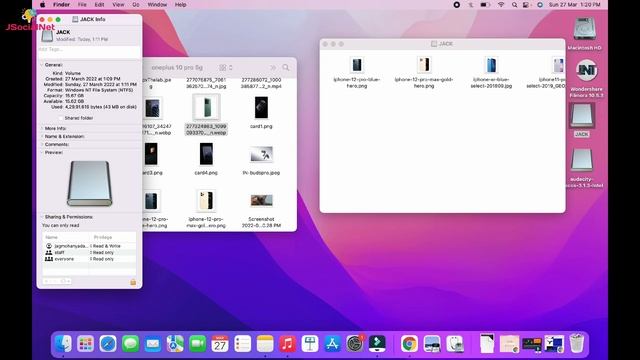Screen dimensions: 640x360
Task: Open Notes app in Dock
Action: [265, 343]
